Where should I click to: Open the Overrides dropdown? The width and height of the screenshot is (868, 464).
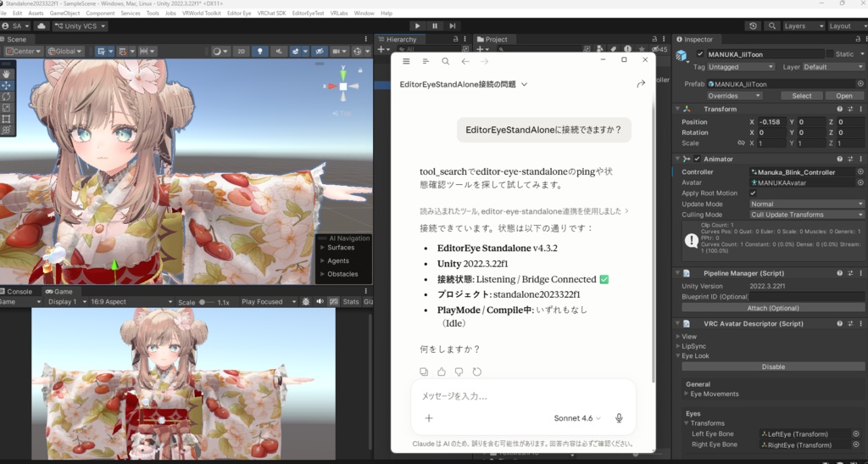(734, 96)
